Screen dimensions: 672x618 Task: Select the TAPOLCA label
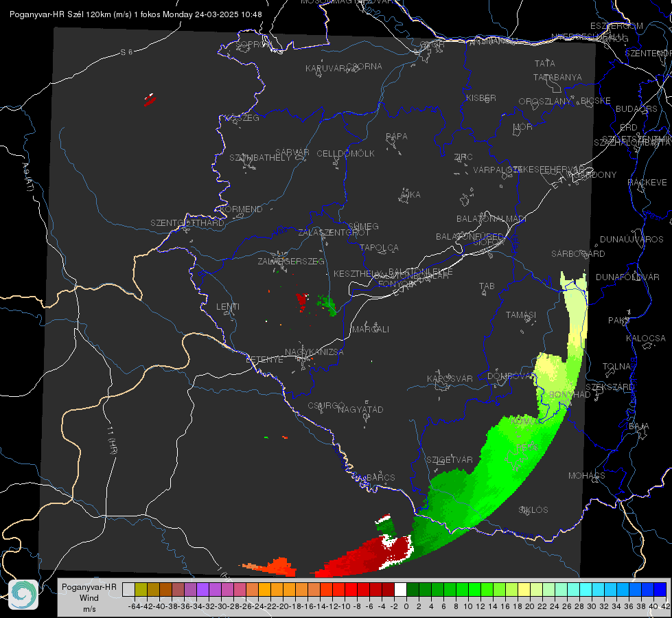pos(379,247)
